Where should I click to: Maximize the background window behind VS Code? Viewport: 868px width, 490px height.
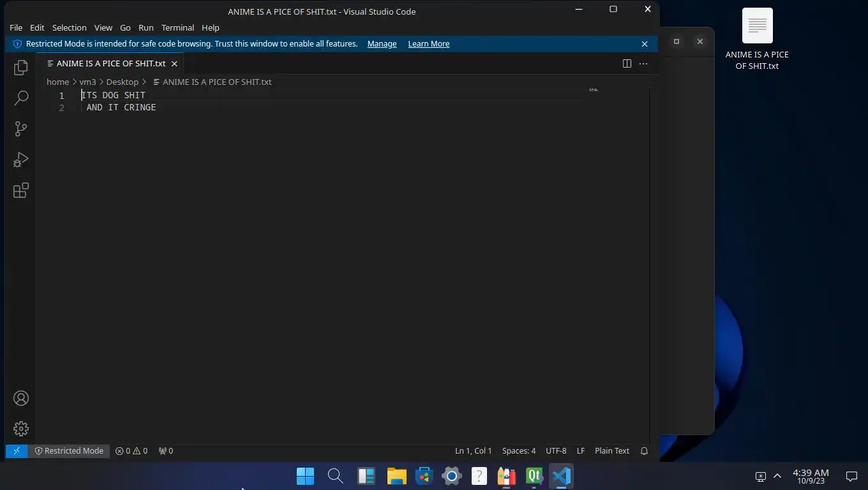point(677,41)
